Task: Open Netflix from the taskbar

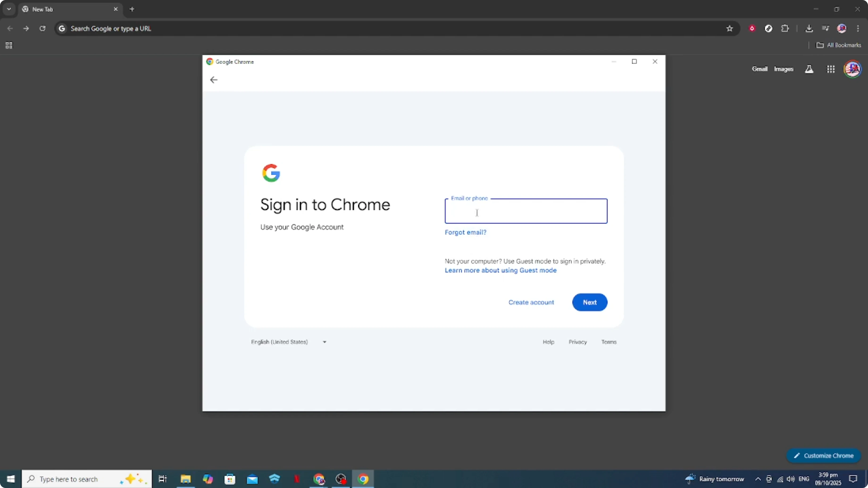Action: point(296,479)
